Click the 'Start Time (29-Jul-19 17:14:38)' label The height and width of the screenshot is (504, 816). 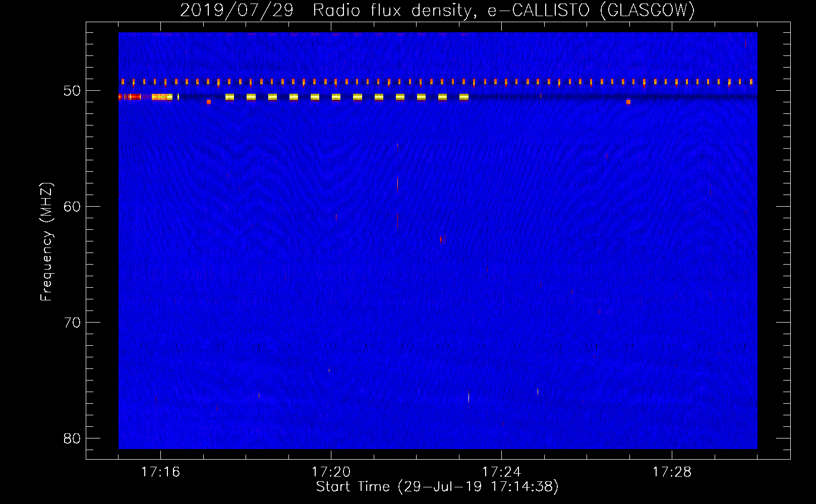437,487
